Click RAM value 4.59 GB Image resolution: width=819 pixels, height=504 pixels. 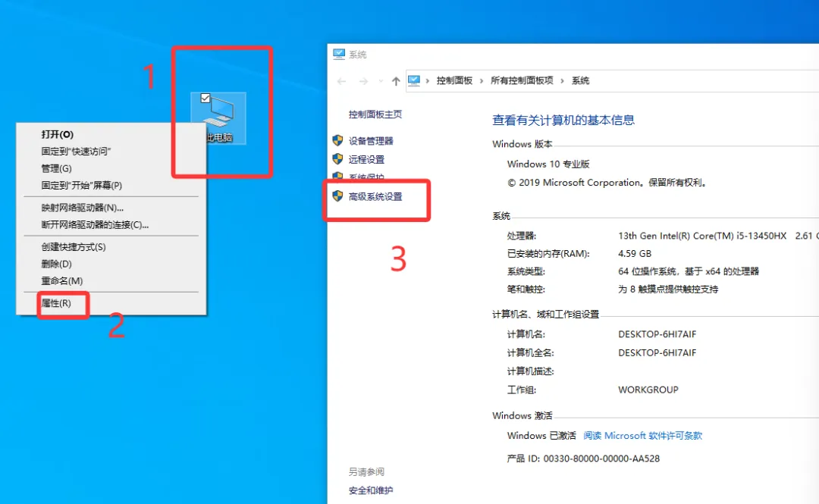635,254
